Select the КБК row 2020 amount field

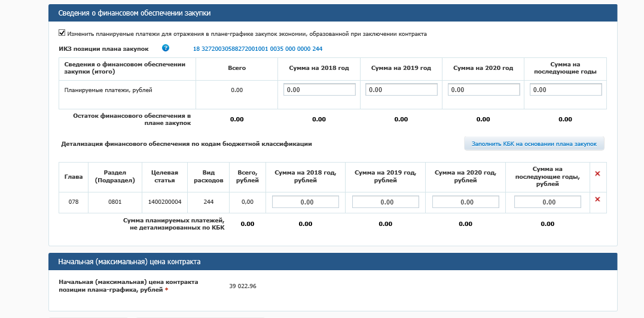tap(465, 202)
